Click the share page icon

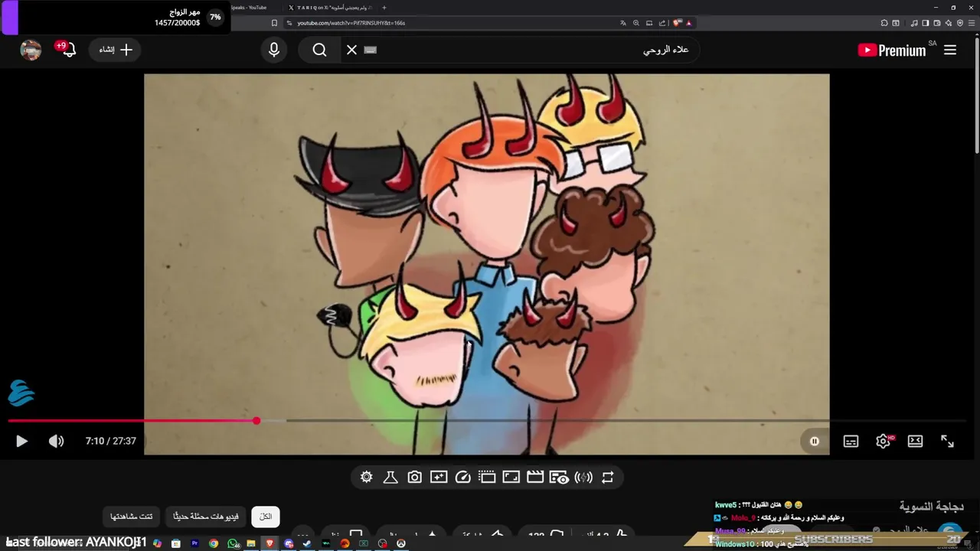662,23
